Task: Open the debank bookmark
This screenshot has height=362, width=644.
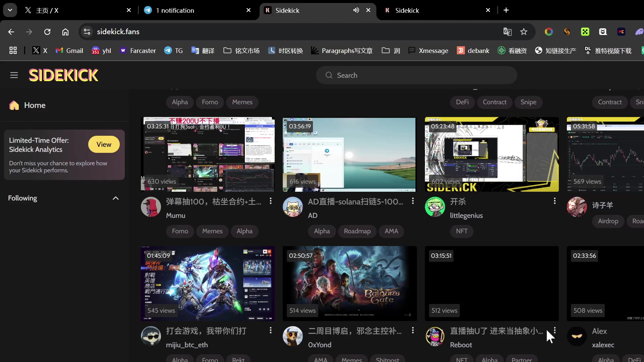Action: [x=473, y=50]
